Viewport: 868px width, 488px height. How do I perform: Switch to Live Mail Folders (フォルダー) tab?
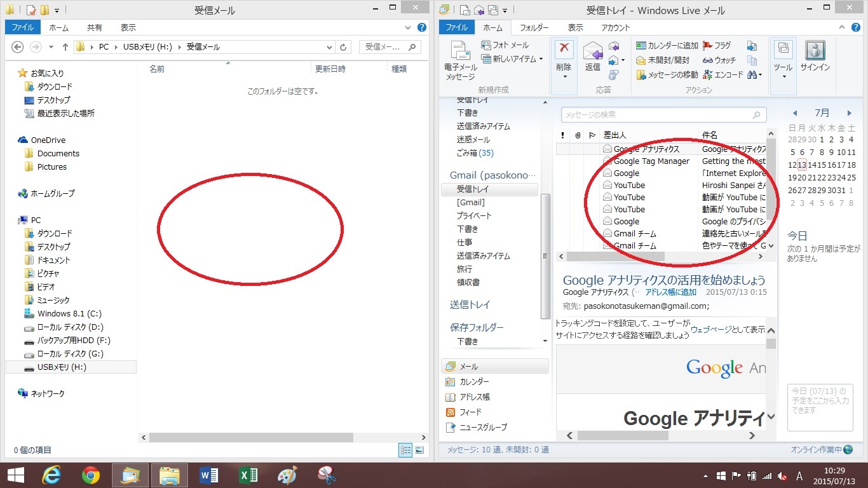tap(534, 27)
